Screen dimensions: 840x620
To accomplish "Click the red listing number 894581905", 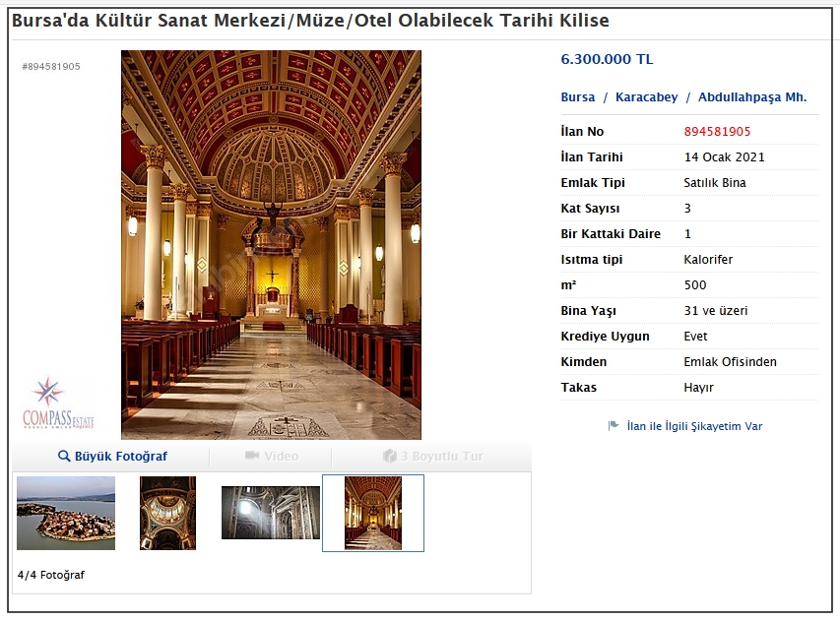I will pos(717,132).
